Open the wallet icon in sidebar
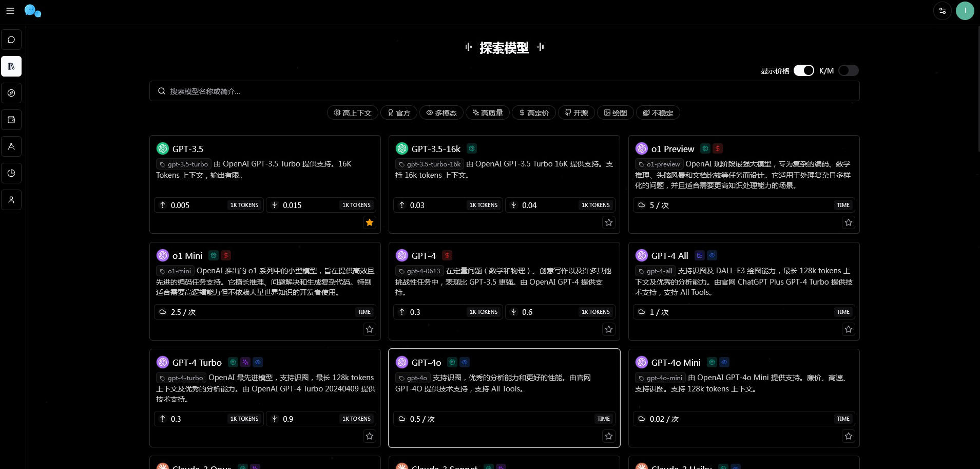 tap(11, 120)
